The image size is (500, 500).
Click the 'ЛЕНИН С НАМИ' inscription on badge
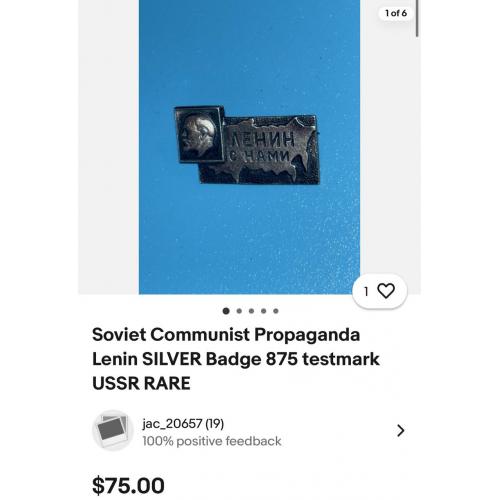coord(262,147)
